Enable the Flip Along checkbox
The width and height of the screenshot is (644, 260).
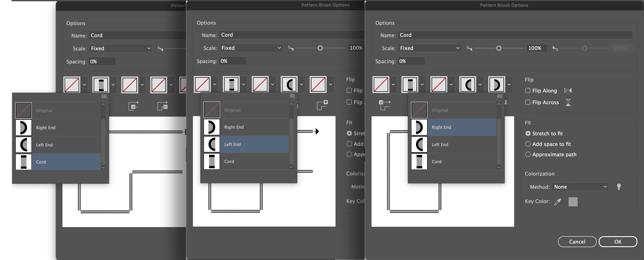tap(528, 90)
